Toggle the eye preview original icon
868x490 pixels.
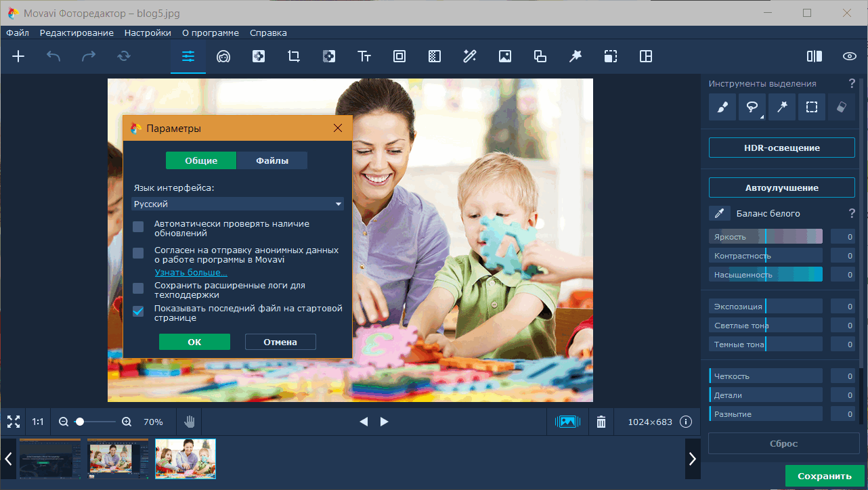click(x=850, y=57)
